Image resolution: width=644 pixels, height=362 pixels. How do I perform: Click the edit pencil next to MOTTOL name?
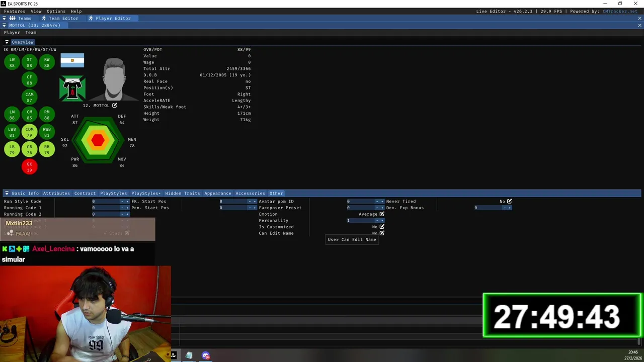tap(115, 106)
